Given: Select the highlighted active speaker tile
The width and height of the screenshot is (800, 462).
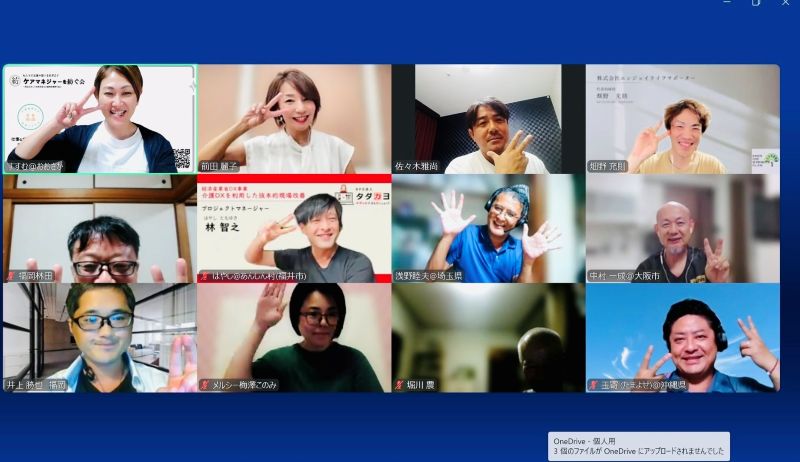Looking at the screenshot, I should [x=99, y=119].
